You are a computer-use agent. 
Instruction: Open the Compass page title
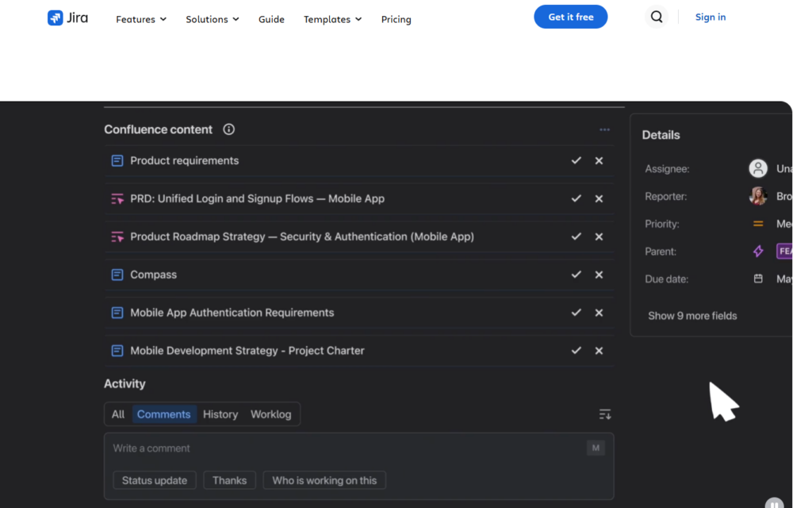point(153,275)
